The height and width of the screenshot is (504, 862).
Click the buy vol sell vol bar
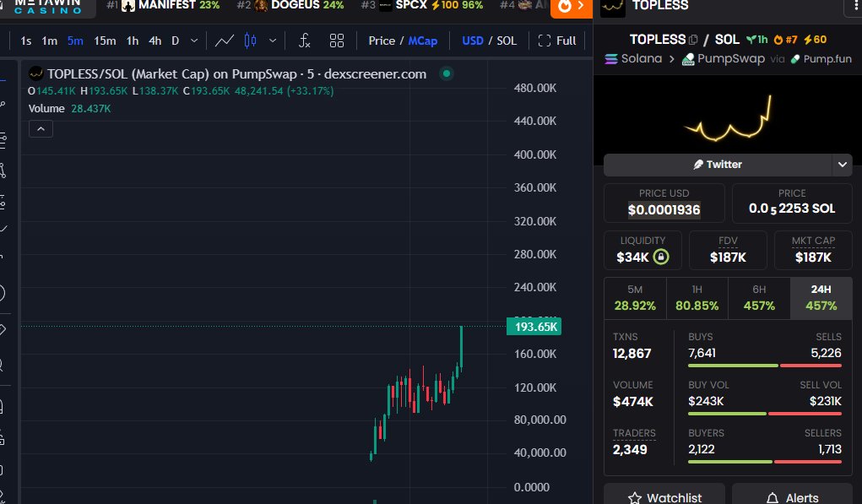tap(765, 414)
